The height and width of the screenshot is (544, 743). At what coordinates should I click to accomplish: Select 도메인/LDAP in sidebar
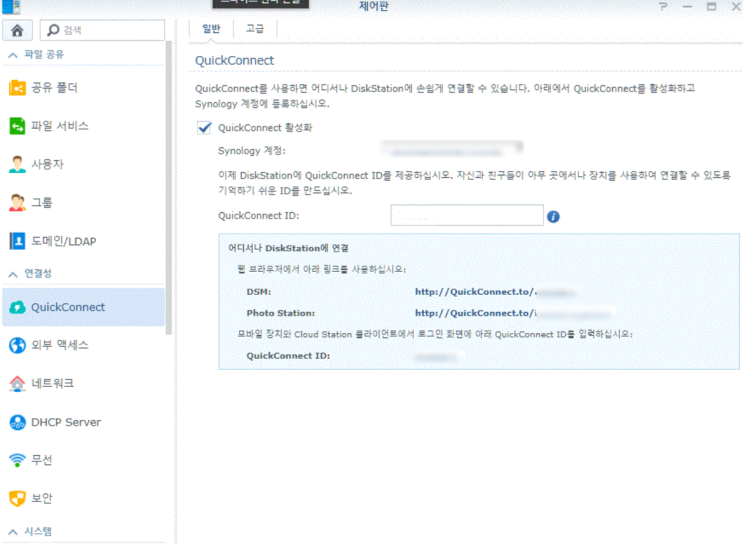pyautogui.click(x=83, y=241)
